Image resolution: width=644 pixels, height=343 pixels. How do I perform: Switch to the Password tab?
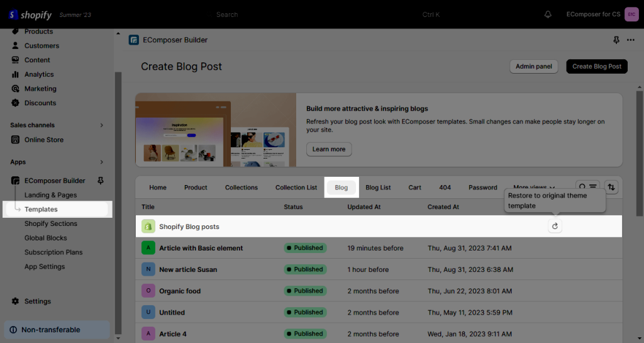(482, 188)
